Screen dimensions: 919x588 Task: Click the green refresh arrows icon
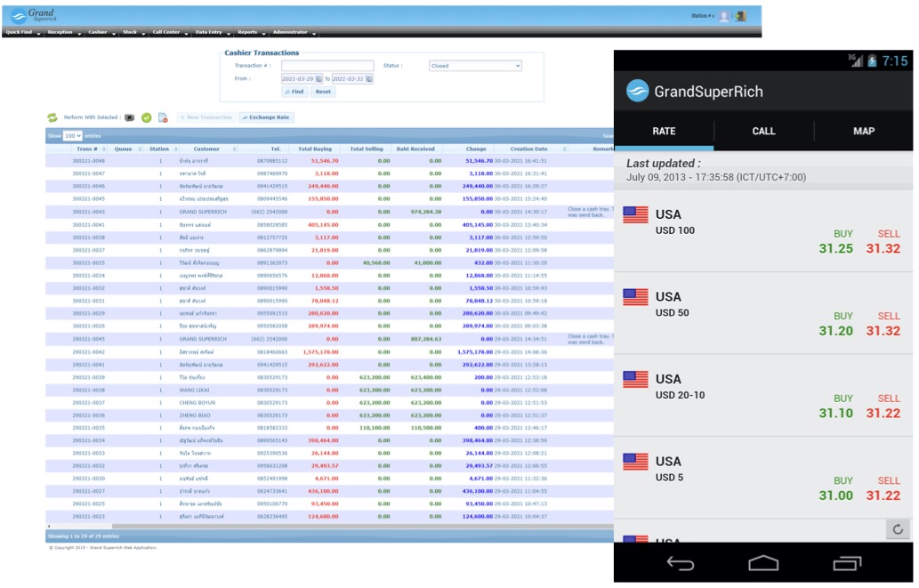pos(52,117)
